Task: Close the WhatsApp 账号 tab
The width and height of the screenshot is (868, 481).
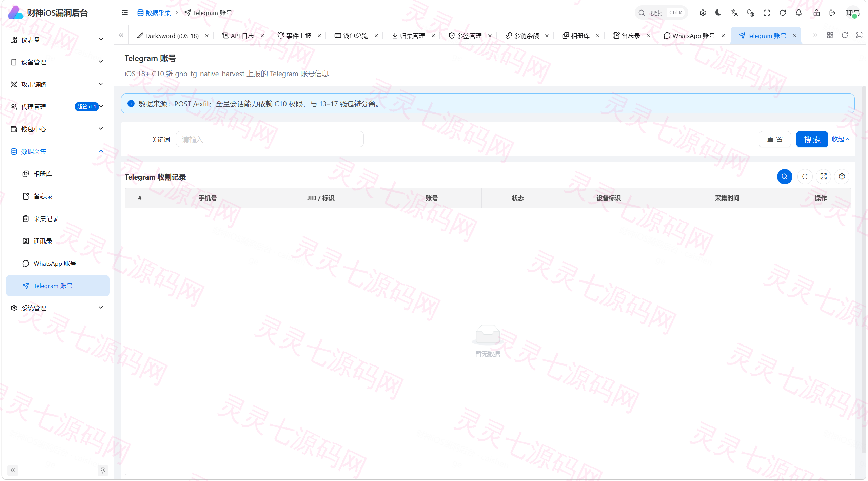Action: [x=723, y=36]
